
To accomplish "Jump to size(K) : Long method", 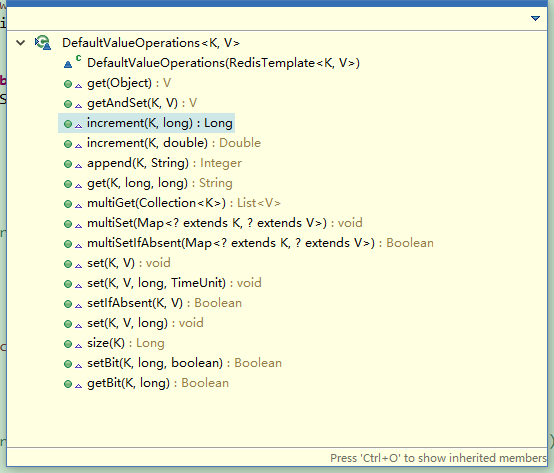I will (x=126, y=343).
